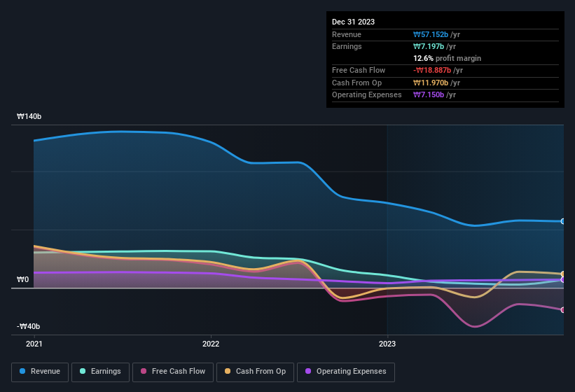Viewport: 575px width, 392px height.
Task: Click the 2021 x-axis label
Action: point(34,344)
